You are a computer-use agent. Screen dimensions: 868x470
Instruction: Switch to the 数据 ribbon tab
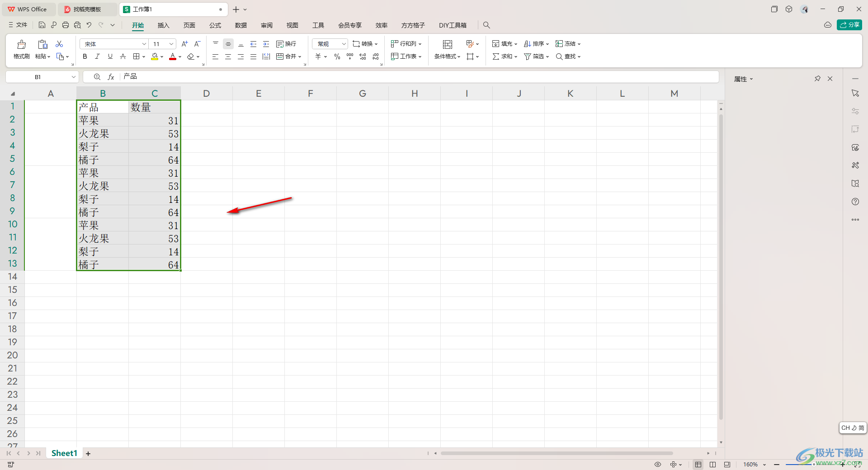click(241, 25)
